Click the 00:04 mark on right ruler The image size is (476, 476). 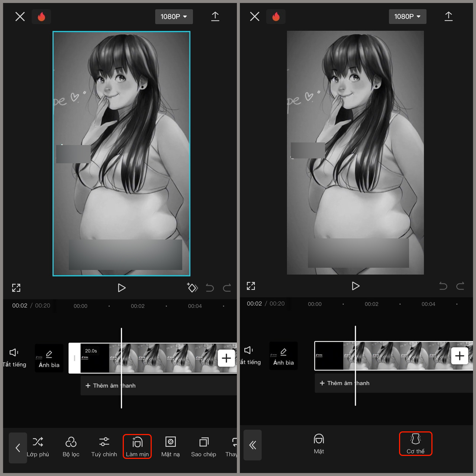click(428, 304)
